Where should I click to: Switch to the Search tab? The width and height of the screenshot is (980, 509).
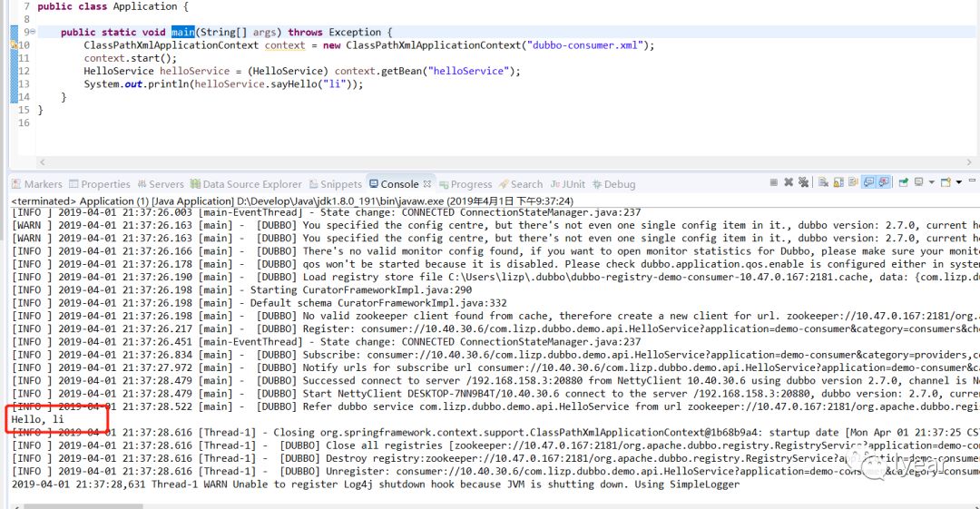[521, 184]
